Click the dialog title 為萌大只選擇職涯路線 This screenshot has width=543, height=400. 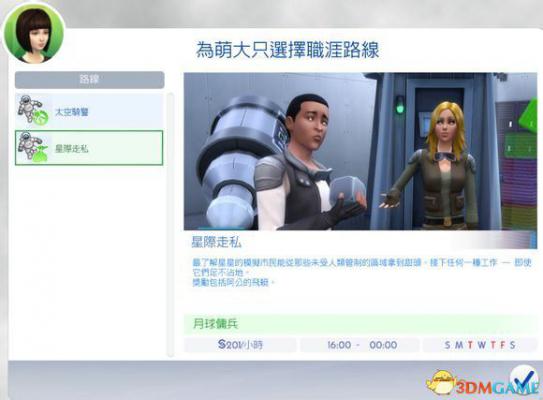pos(287,50)
